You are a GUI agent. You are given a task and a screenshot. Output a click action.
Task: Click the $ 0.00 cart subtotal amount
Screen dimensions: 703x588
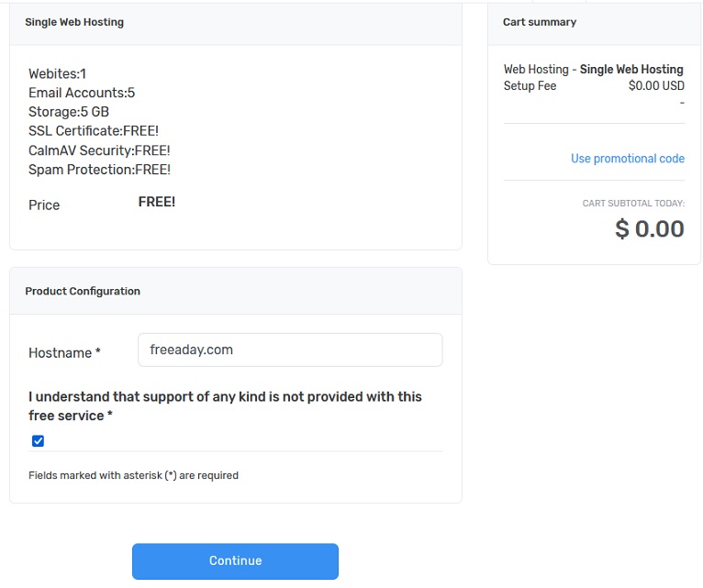pos(649,228)
